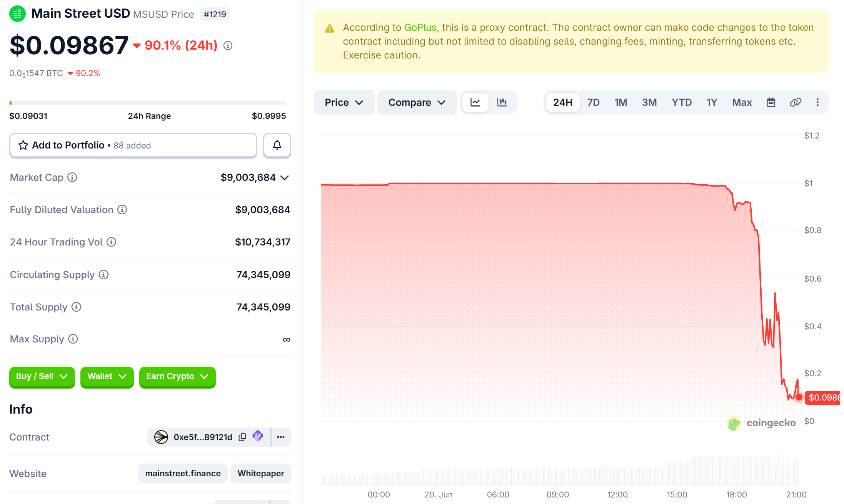
Task: Click the Main Street USD coin logo
Action: (17, 14)
